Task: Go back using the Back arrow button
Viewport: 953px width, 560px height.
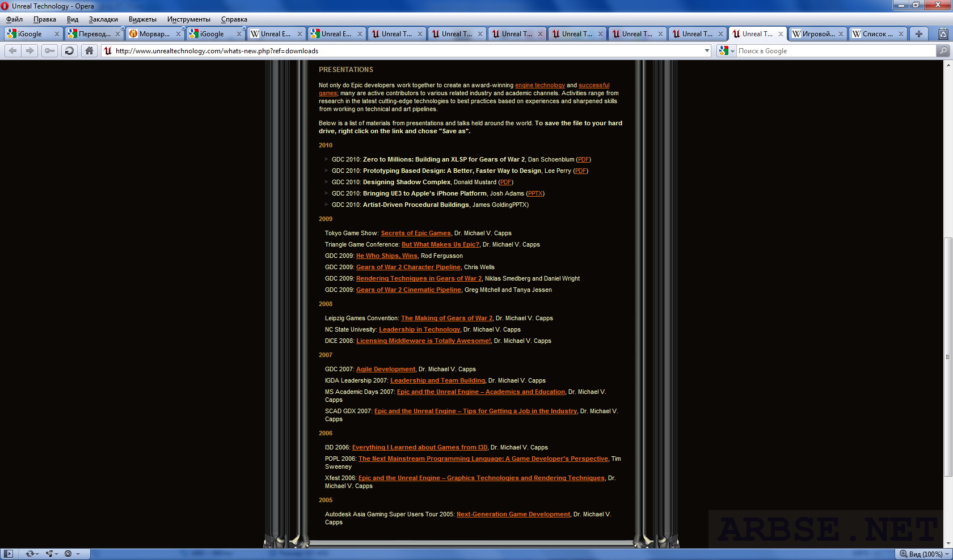Action: (x=12, y=50)
